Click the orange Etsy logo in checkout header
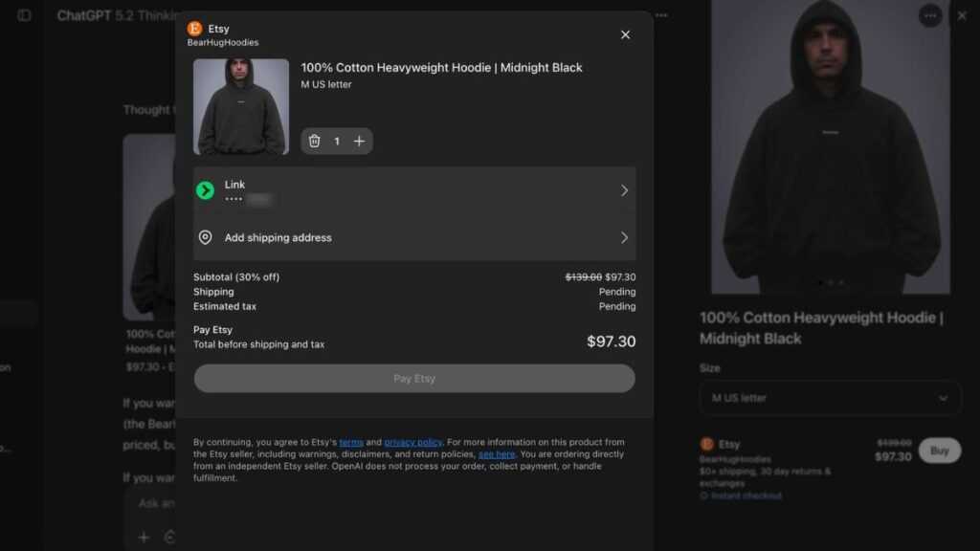The height and width of the screenshot is (551, 980). [195, 29]
